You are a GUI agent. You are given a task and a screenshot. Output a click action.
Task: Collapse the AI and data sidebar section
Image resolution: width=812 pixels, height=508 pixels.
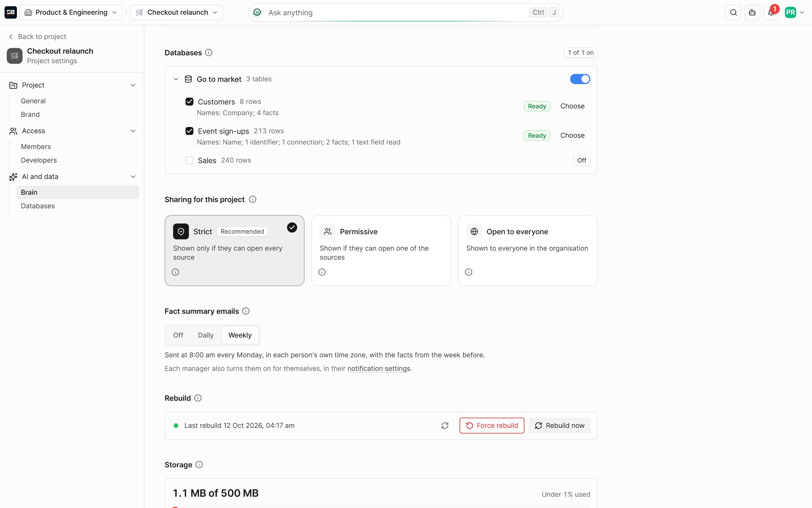tap(133, 177)
